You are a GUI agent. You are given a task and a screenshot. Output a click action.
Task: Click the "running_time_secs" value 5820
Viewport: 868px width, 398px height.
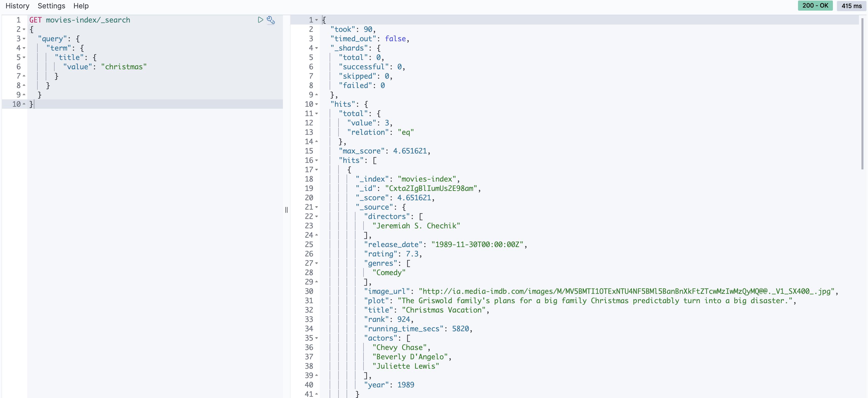pos(460,329)
